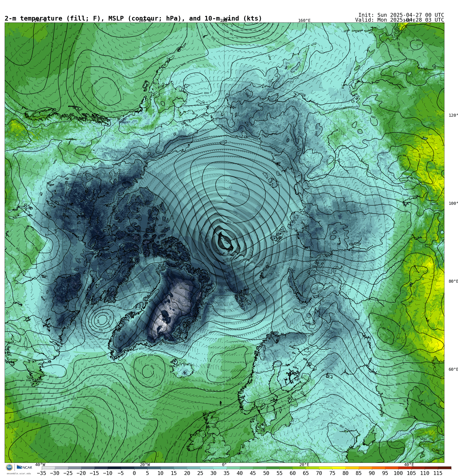458x476 pixels.
Task: Click the map title '2-m temperature (fill; F)...'
Action: (133, 18)
